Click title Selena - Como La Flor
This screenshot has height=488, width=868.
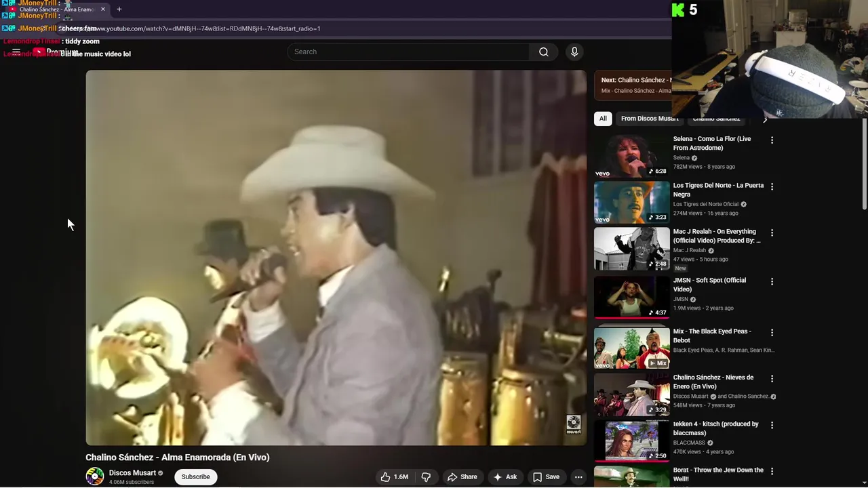tap(712, 143)
